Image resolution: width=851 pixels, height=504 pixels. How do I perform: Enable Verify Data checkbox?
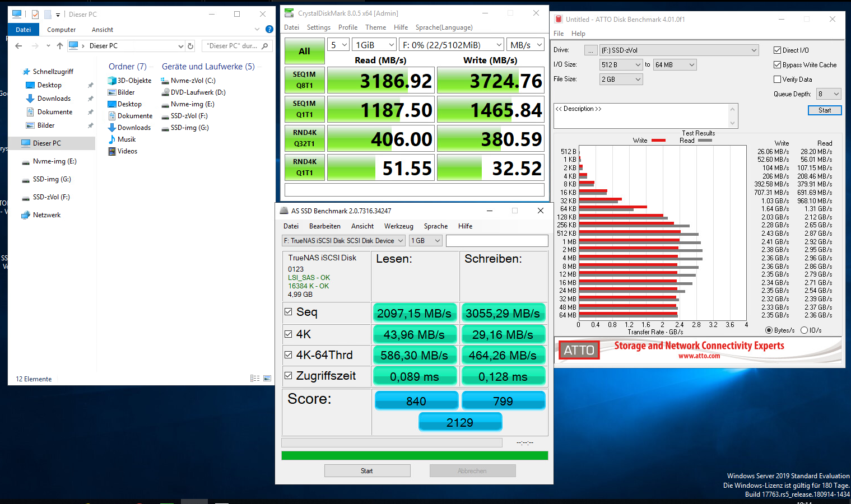(777, 80)
